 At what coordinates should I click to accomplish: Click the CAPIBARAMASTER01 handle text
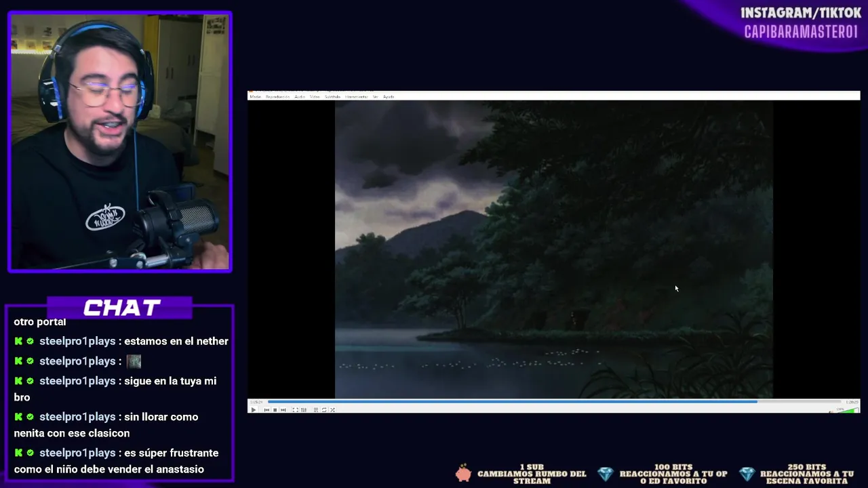(801, 32)
